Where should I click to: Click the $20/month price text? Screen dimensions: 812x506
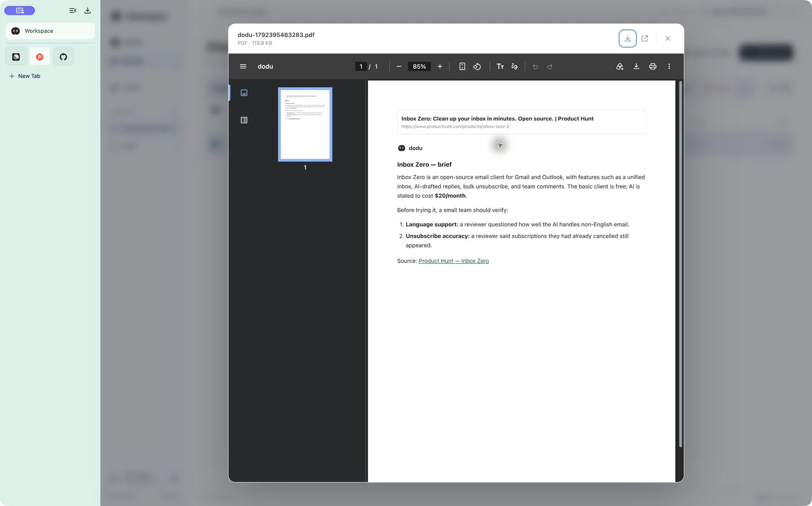tap(450, 196)
